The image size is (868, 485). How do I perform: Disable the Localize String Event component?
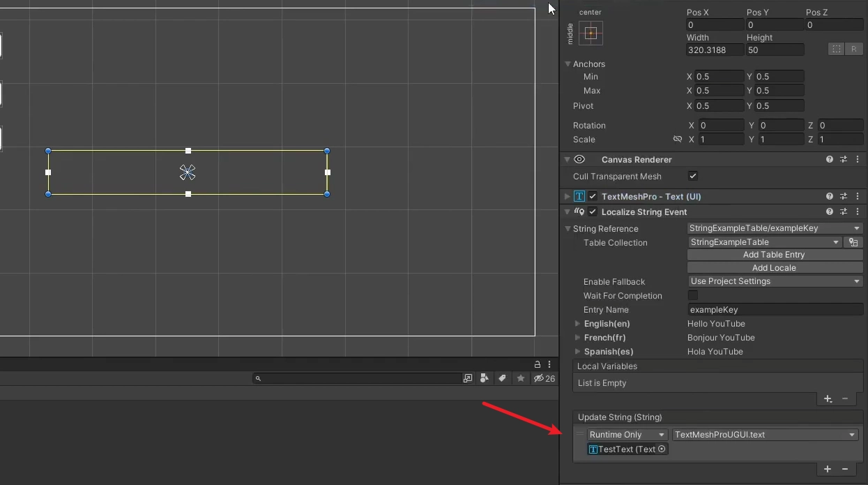593,212
